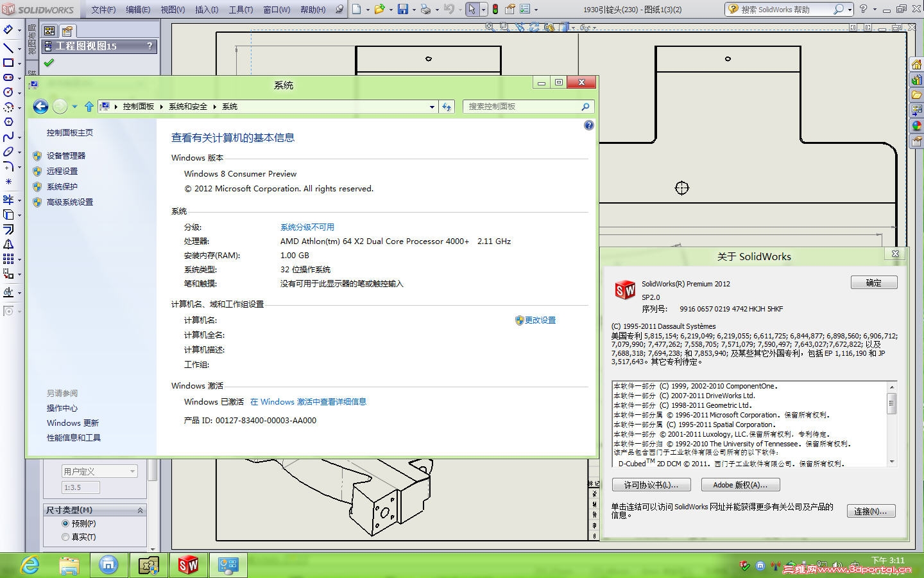Expand the SolidWorks help search options dropdown

(850, 10)
